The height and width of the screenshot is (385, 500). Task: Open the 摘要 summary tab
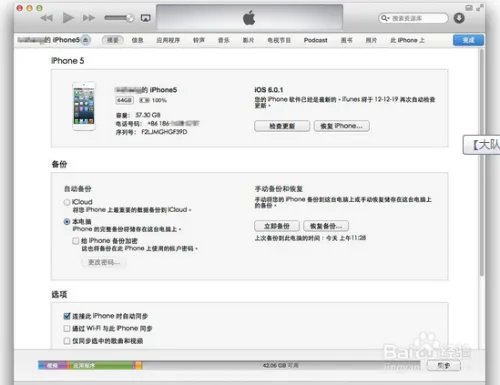[113, 40]
